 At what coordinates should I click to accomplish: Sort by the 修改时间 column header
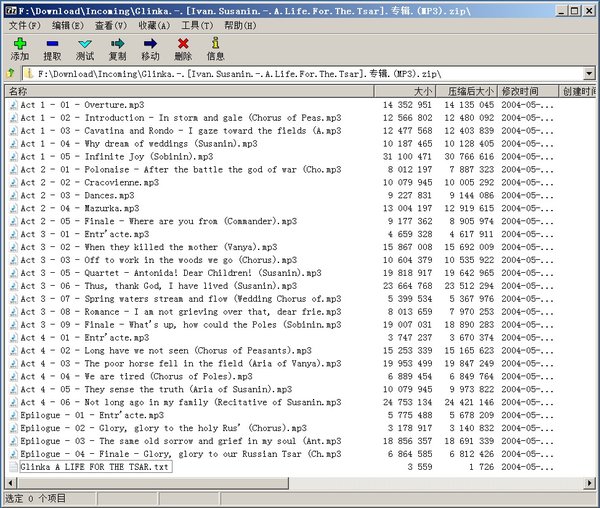(521, 91)
